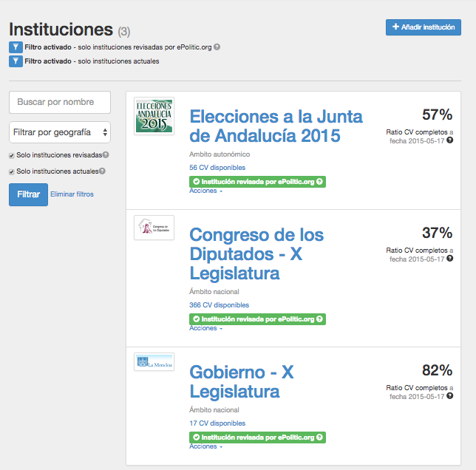Focus the Buscar por nombre search field
The image size is (476, 470).
pos(60,102)
